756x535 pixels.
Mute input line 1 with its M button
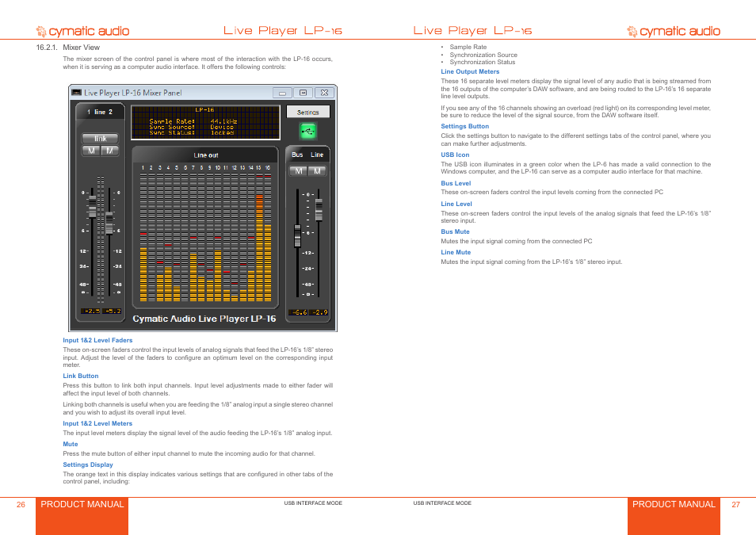coord(91,151)
